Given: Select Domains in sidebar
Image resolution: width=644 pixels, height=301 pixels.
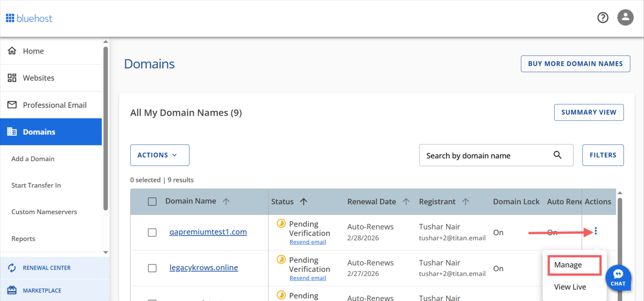Looking at the screenshot, I should pos(51,132).
